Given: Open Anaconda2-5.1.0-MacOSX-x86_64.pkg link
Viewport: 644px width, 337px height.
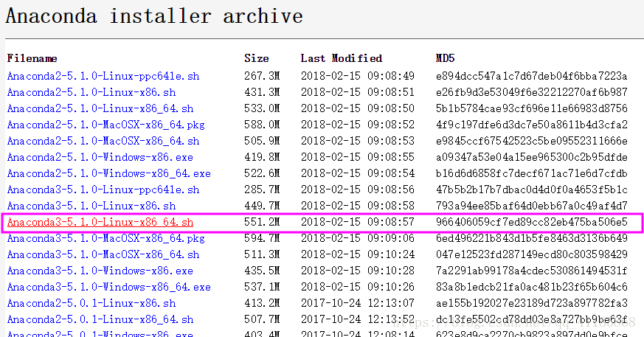Looking at the screenshot, I should click(105, 125).
